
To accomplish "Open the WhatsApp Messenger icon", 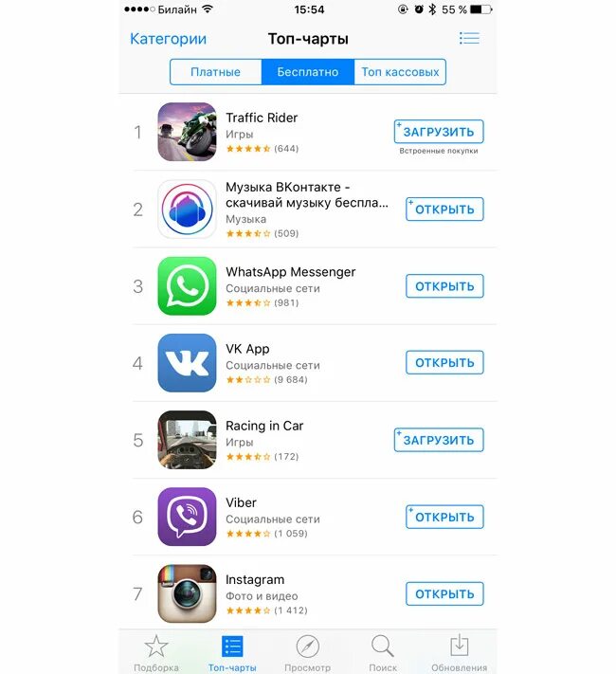I will (187, 286).
